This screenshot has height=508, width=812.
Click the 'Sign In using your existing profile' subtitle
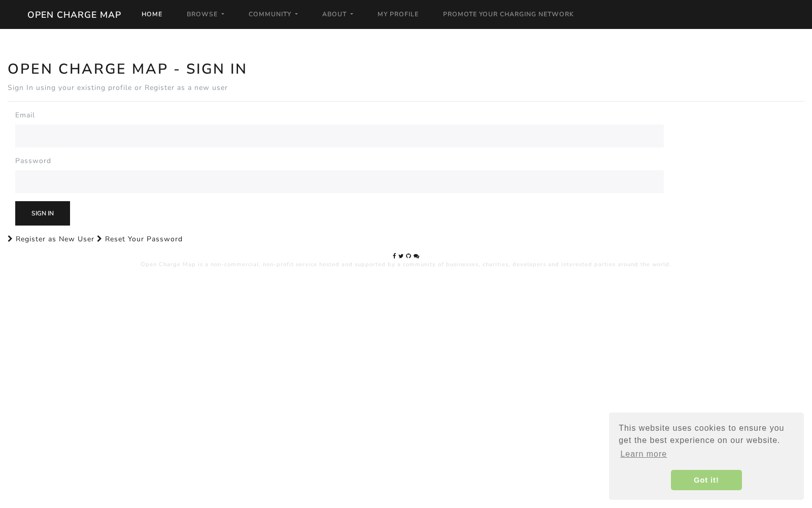(118, 87)
